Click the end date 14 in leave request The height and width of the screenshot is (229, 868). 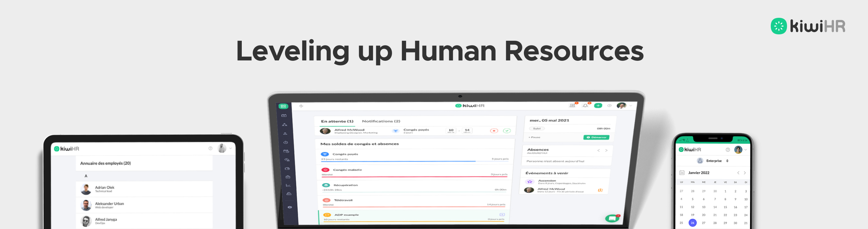coord(467,130)
